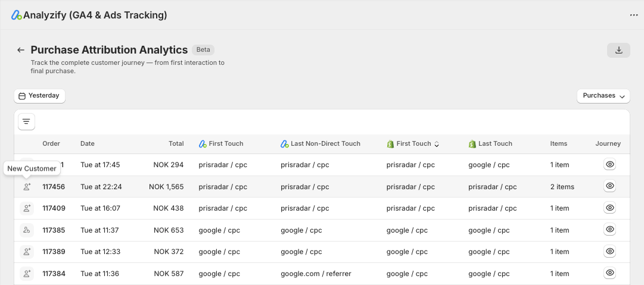View journey for order 117456
Screen dimensions: 644x285
[610, 186]
